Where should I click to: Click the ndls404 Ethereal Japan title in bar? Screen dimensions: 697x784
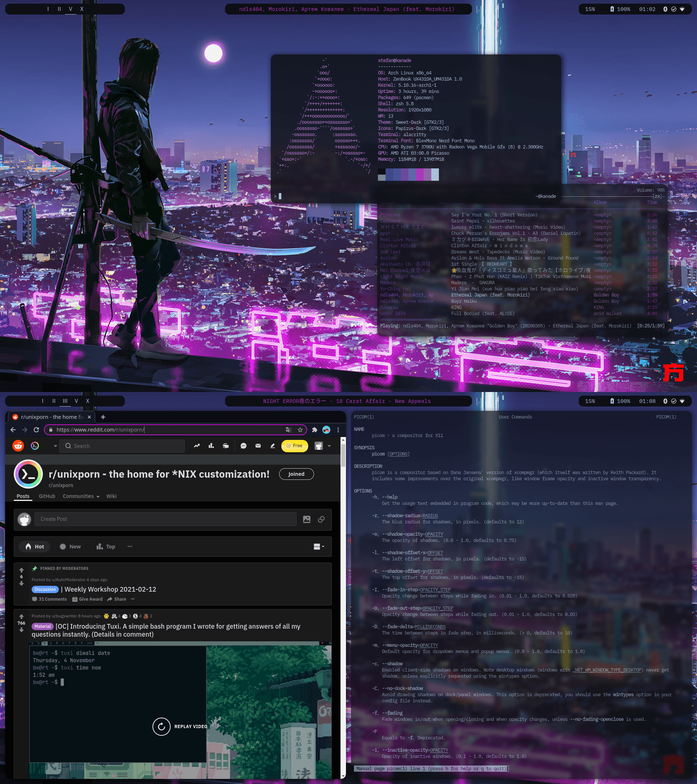coord(347,9)
